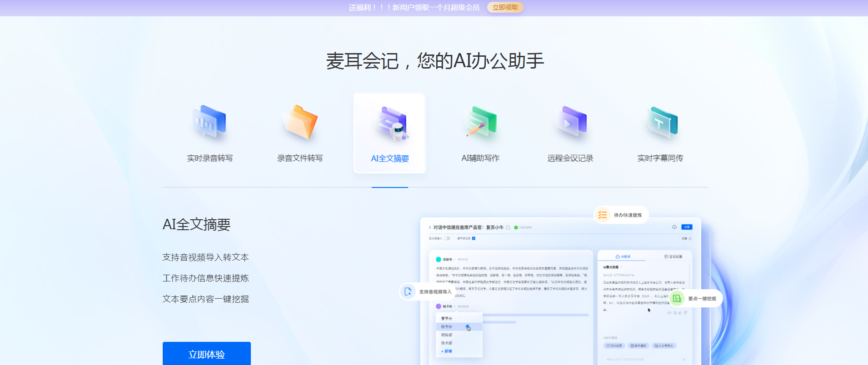Select the 实时录音转写 microphone icon

tap(210, 122)
